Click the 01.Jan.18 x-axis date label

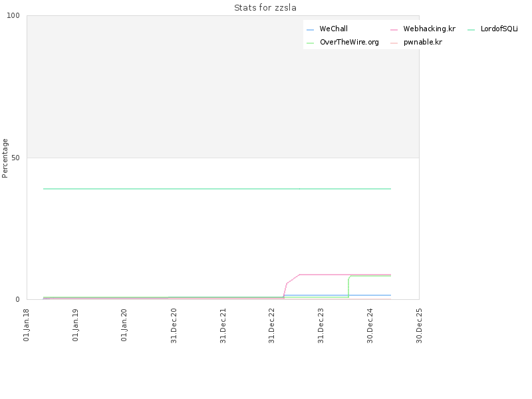[x=27, y=324]
